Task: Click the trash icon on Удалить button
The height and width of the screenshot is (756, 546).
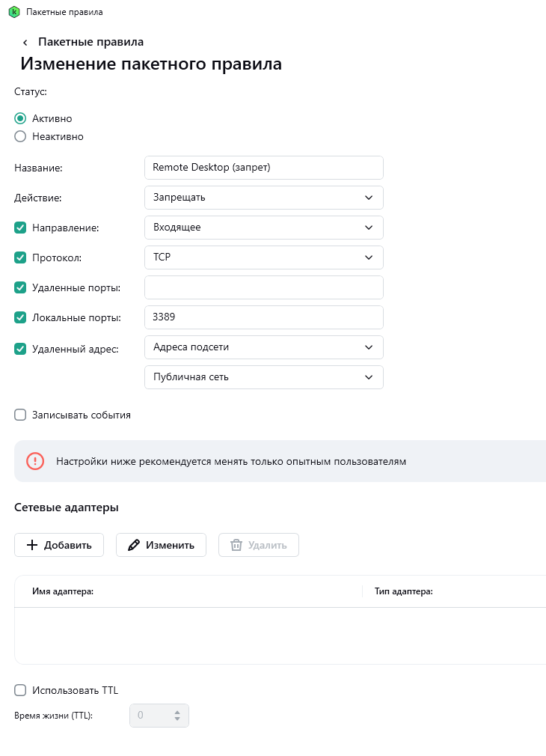Action: tap(236, 545)
